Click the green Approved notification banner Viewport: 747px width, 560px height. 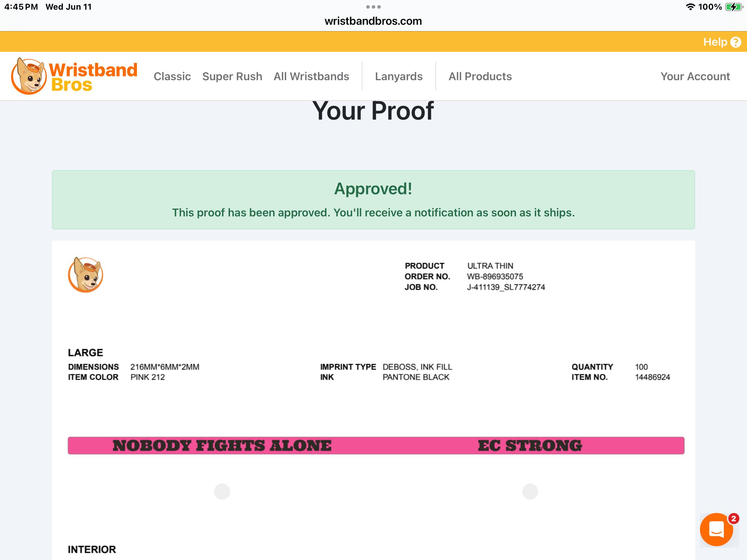(373, 200)
